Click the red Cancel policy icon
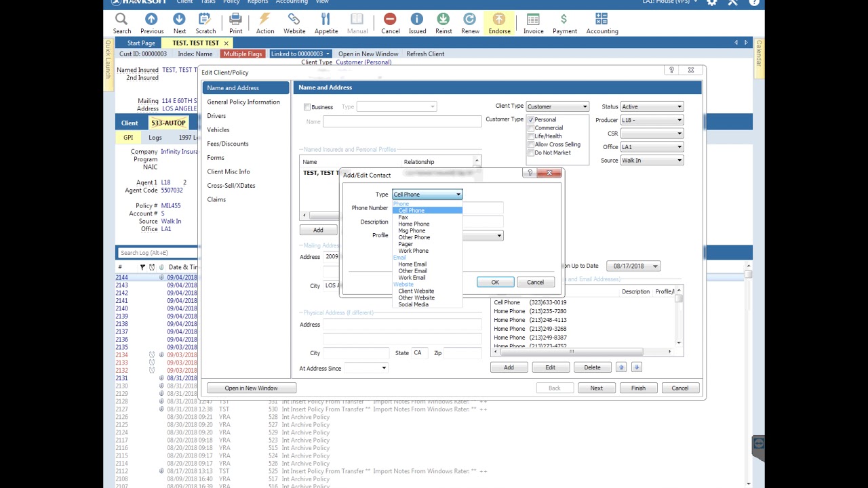The height and width of the screenshot is (488, 868). (x=390, y=22)
